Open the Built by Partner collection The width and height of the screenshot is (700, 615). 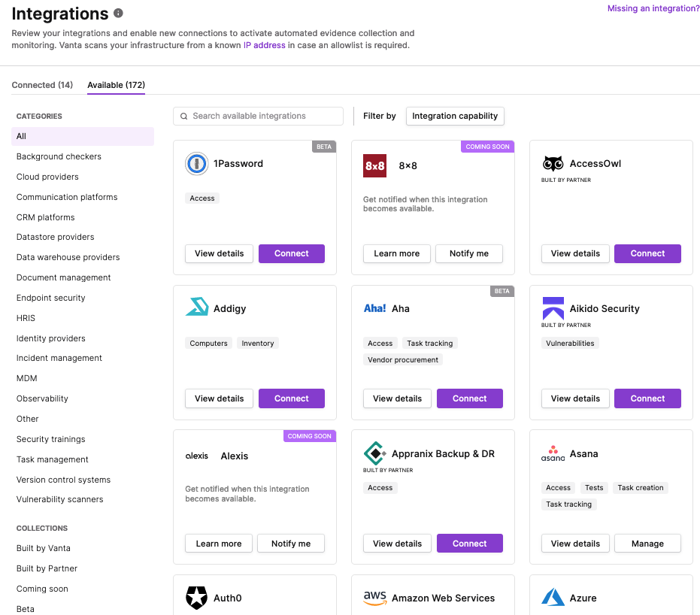coord(47,568)
